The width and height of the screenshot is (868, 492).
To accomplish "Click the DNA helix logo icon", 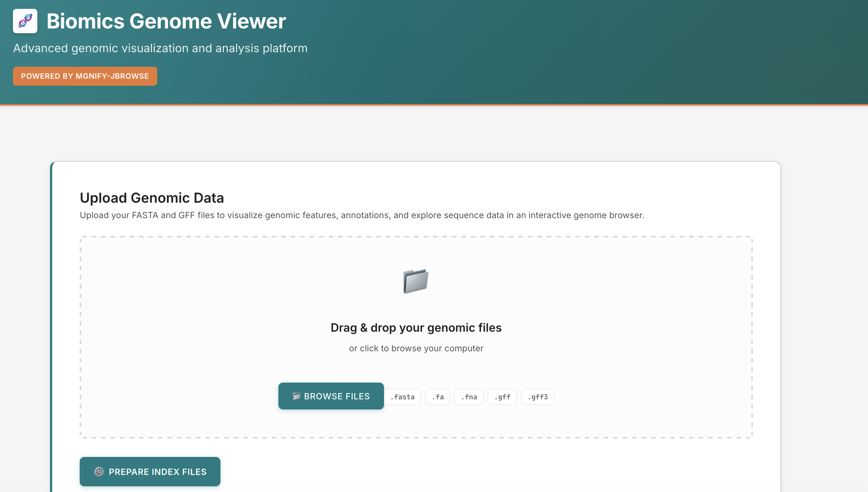I will point(25,21).
